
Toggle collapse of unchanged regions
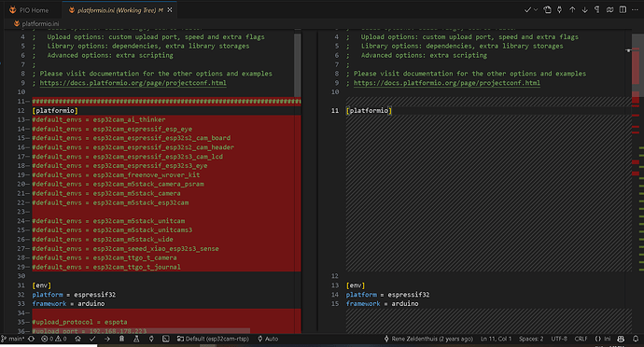[609, 10]
